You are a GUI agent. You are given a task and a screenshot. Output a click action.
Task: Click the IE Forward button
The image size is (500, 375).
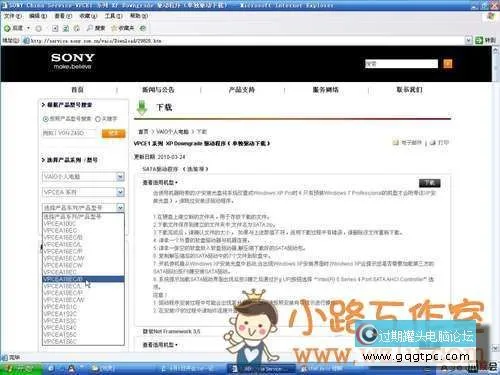(39, 29)
